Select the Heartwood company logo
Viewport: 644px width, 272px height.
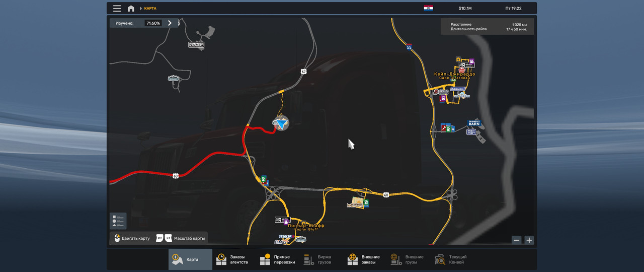pyautogui.click(x=355, y=205)
